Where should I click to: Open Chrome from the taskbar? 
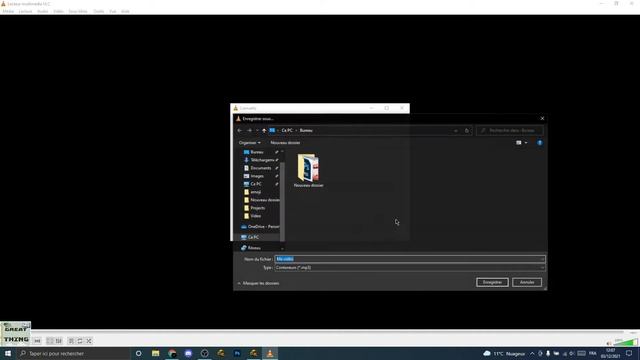pos(172,353)
